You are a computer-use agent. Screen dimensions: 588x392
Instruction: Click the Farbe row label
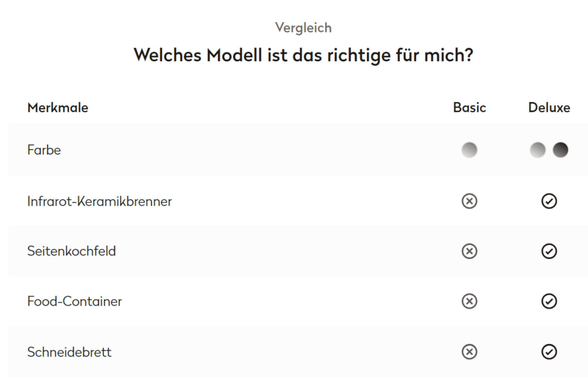[x=44, y=150]
